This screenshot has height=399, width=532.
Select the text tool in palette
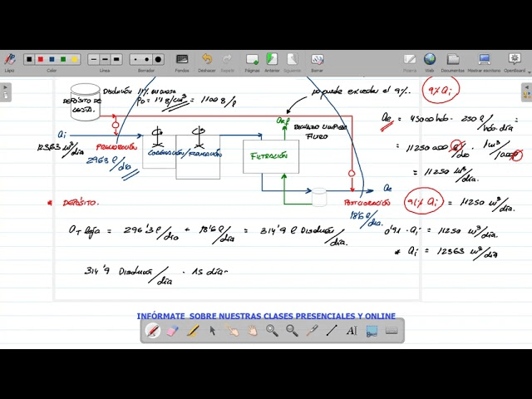(352, 331)
